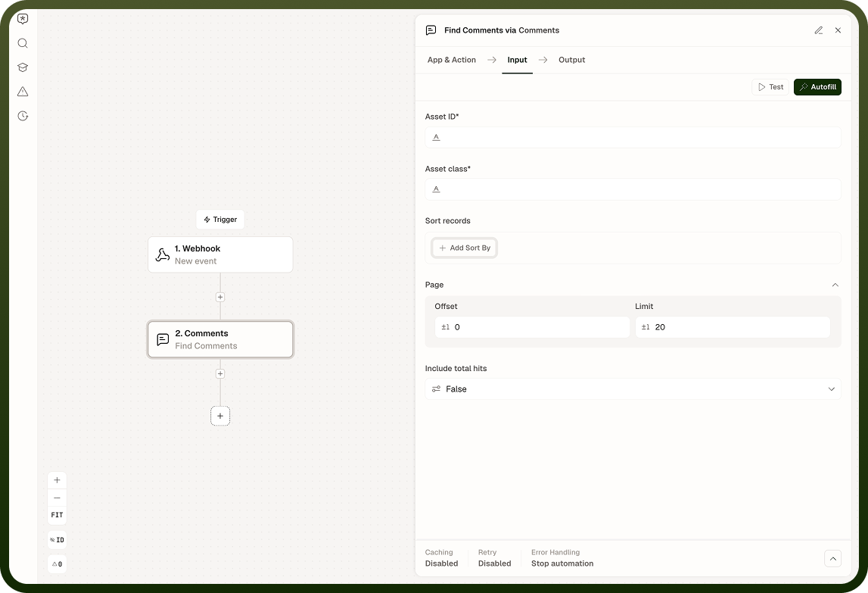The image size is (868, 593).
Task: Toggle the warnings counter button
Action: click(x=57, y=564)
